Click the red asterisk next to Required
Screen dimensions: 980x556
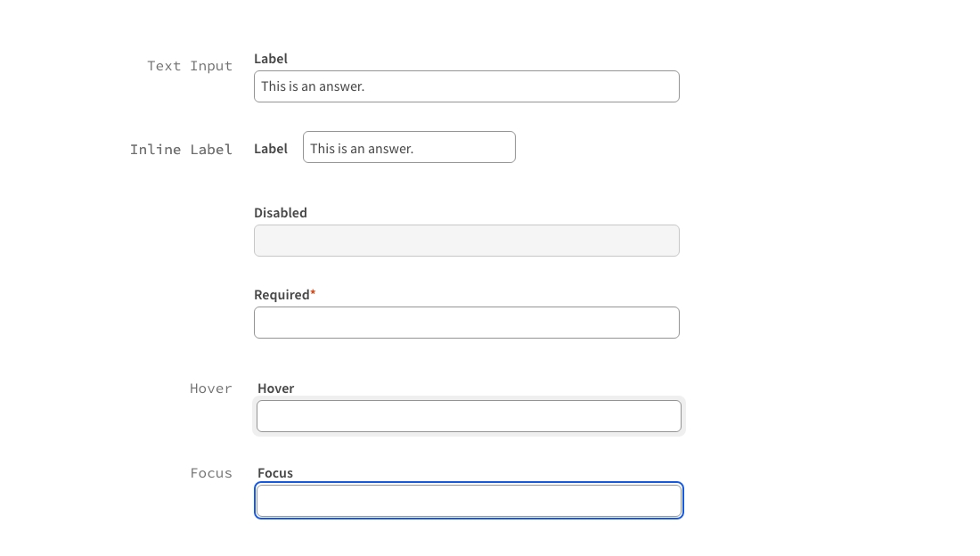pyautogui.click(x=313, y=293)
